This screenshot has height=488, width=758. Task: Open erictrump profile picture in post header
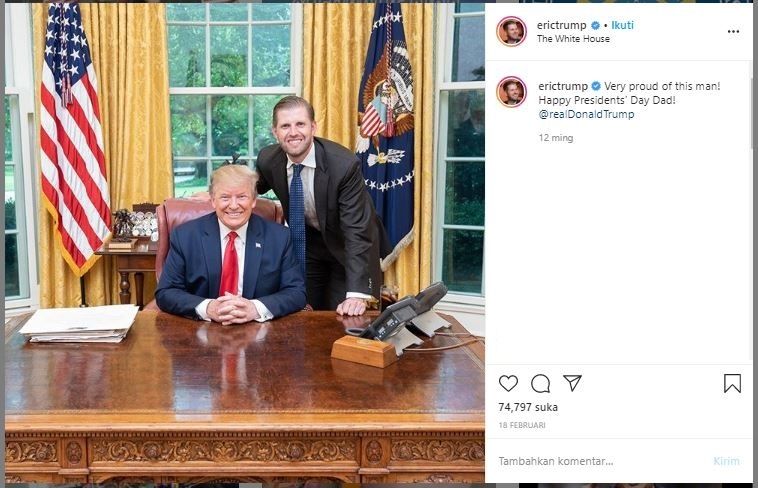pyautogui.click(x=511, y=31)
